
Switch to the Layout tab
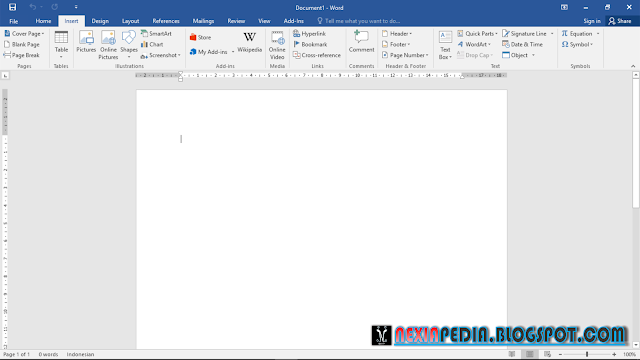click(x=131, y=21)
